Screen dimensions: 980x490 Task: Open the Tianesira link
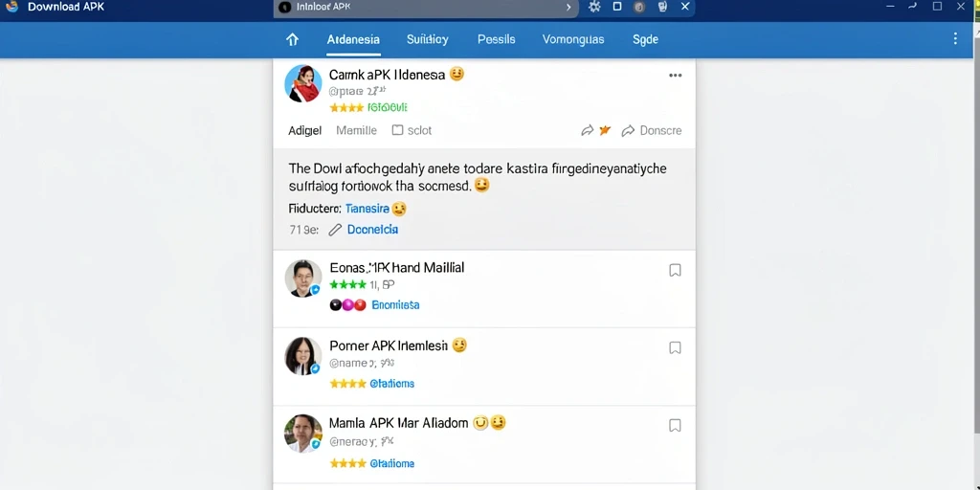tap(367, 209)
